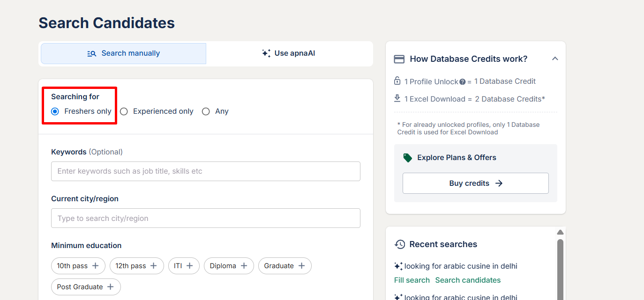Select the Freshers only radio button
This screenshot has height=300, width=644.
tap(55, 111)
